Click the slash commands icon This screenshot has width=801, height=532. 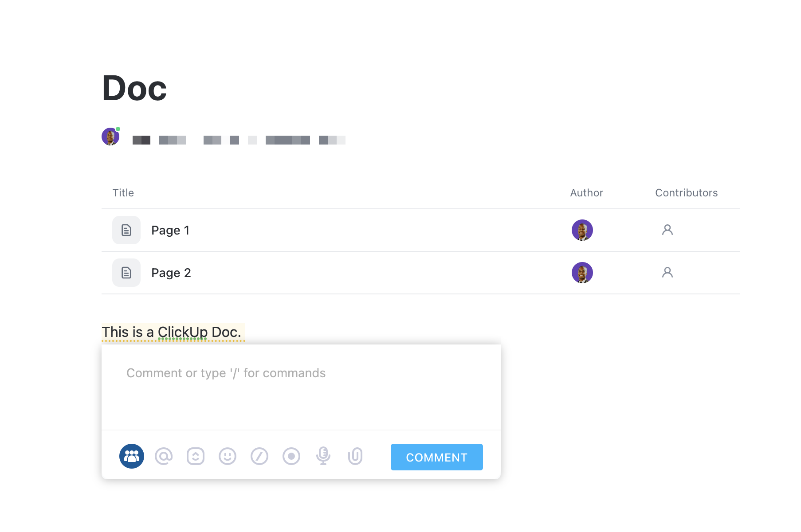click(259, 456)
